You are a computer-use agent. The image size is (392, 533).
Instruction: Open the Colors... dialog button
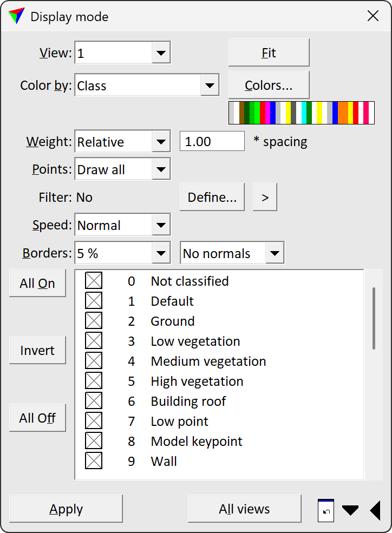click(269, 85)
